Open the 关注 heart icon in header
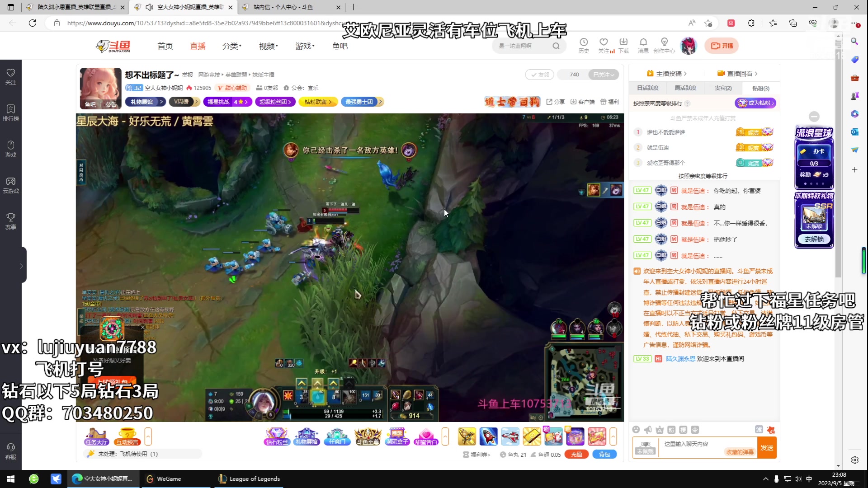This screenshot has width=868, height=488. click(x=604, y=45)
